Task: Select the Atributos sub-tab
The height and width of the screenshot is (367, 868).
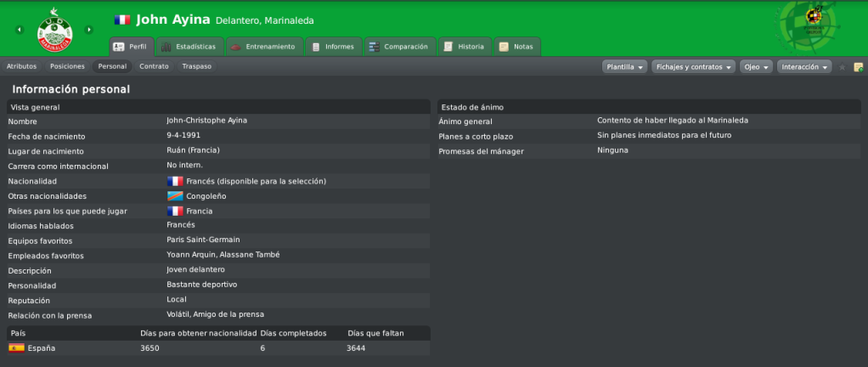Action: tap(21, 66)
